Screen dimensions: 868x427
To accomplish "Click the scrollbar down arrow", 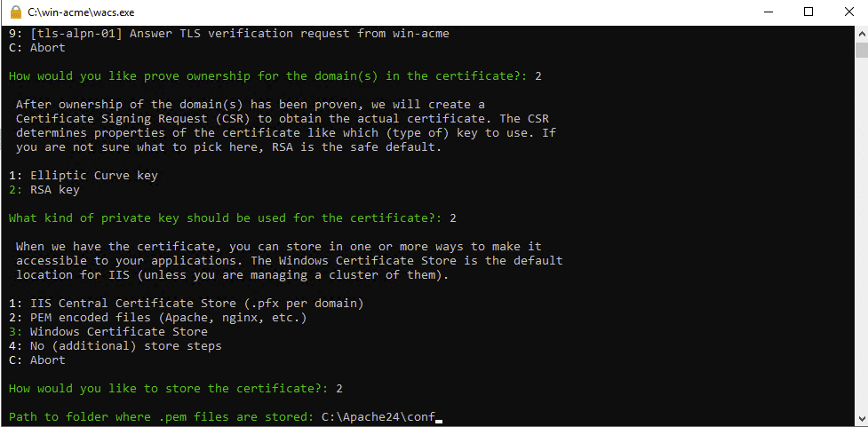I will click(x=862, y=417).
